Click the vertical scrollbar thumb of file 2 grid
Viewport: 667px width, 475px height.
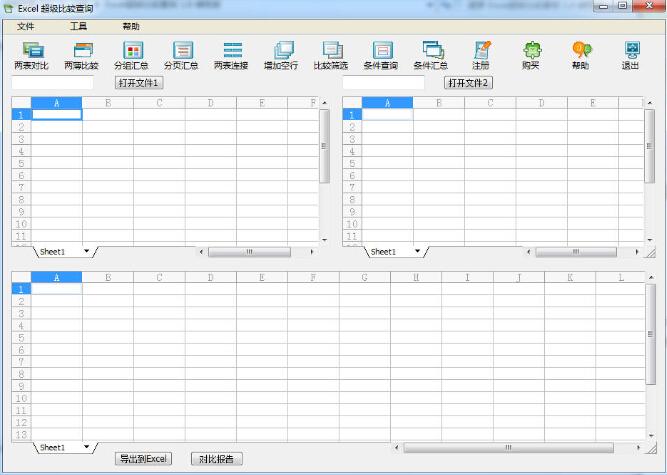650,146
